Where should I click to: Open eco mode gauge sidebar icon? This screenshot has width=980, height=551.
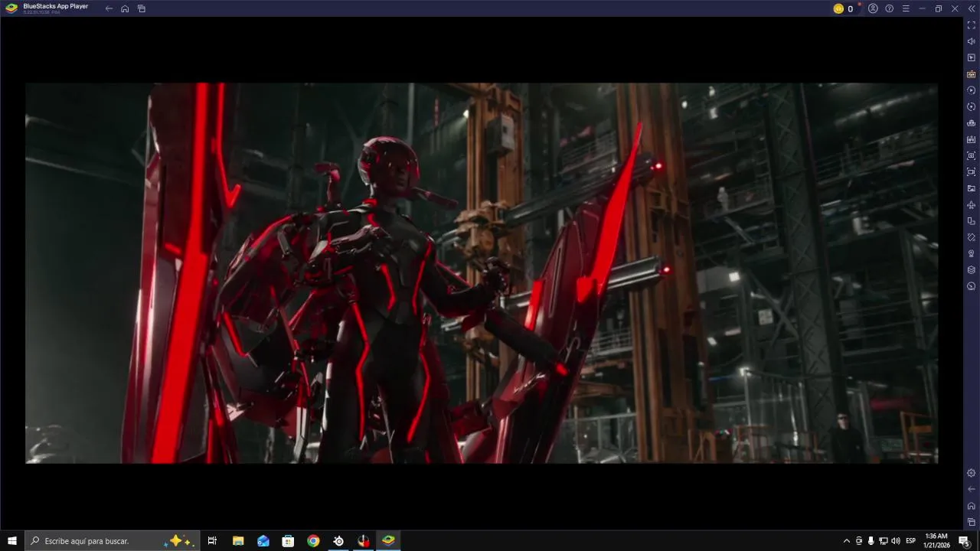(x=972, y=286)
